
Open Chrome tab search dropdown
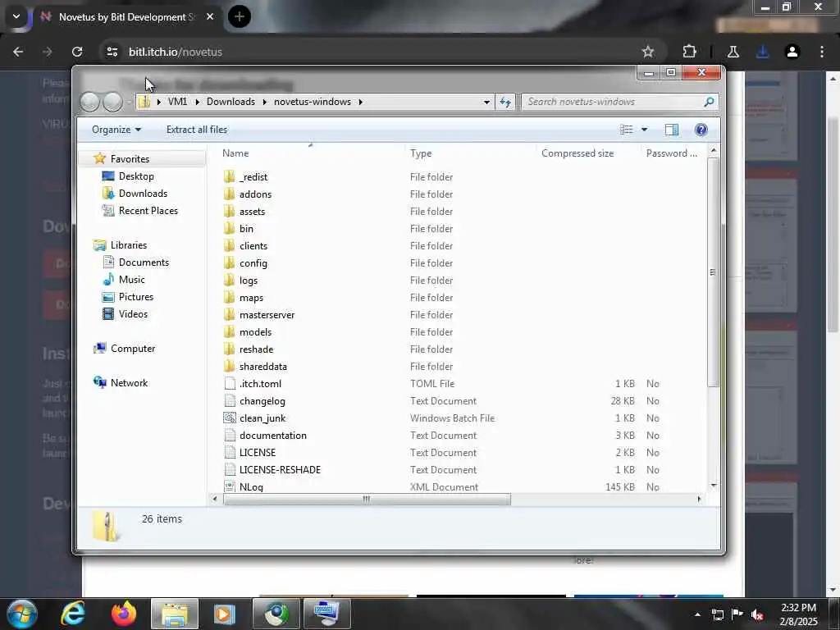coord(16,16)
